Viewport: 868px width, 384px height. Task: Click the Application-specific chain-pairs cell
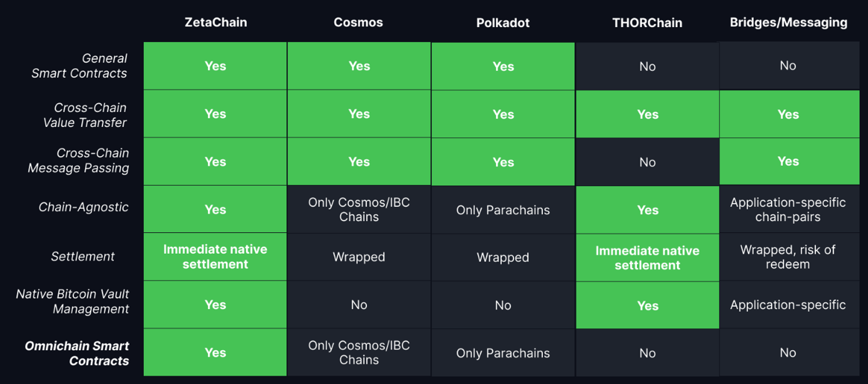(788, 209)
